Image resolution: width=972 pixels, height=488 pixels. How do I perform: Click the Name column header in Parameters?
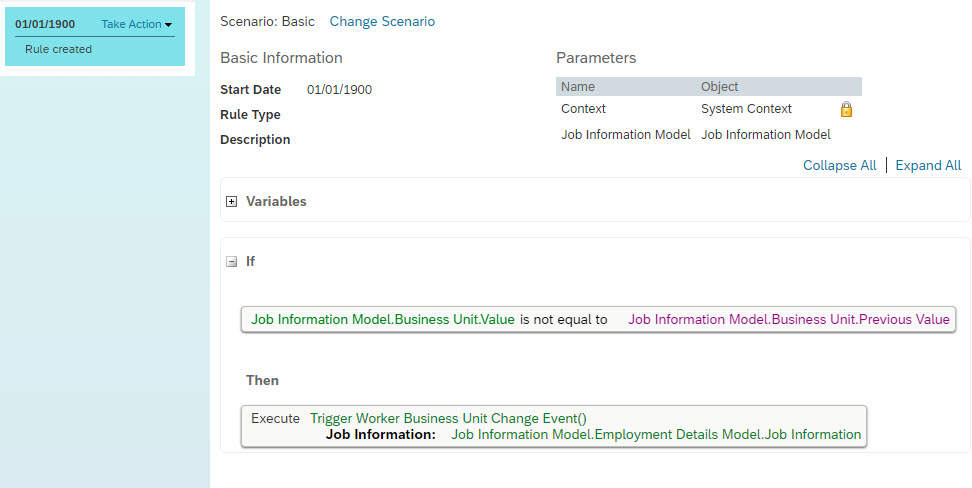[578, 87]
